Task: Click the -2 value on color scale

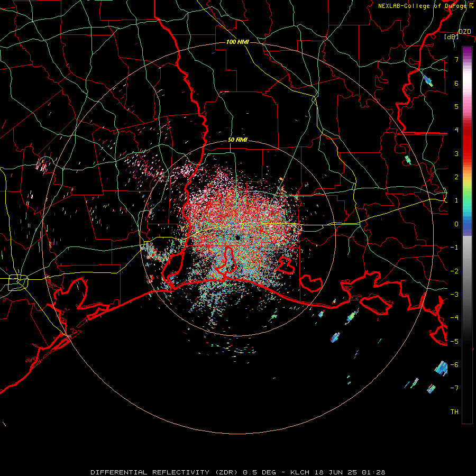Action: [x=454, y=271]
